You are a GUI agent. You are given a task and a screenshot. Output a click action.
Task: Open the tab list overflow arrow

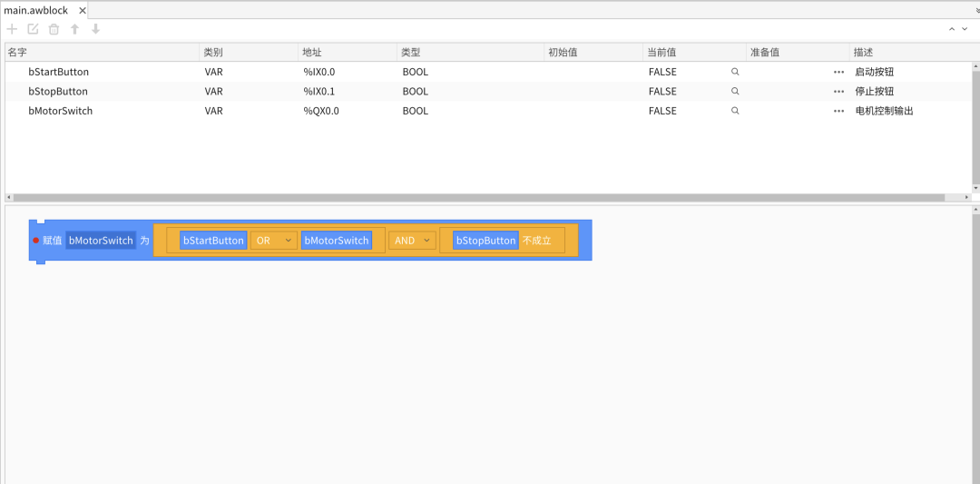tap(977, 11)
